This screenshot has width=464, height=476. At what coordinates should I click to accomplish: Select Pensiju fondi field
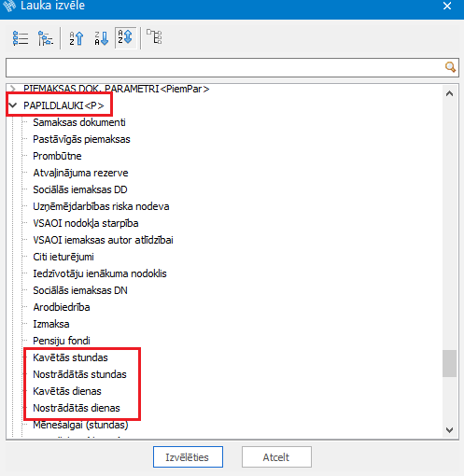click(x=62, y=341)
